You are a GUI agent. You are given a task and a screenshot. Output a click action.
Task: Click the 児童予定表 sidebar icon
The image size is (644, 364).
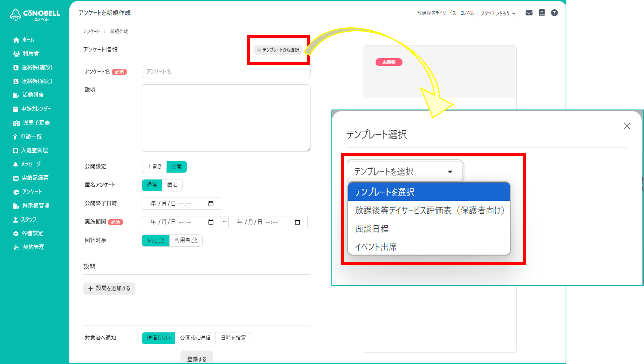(x=16, y=123)
